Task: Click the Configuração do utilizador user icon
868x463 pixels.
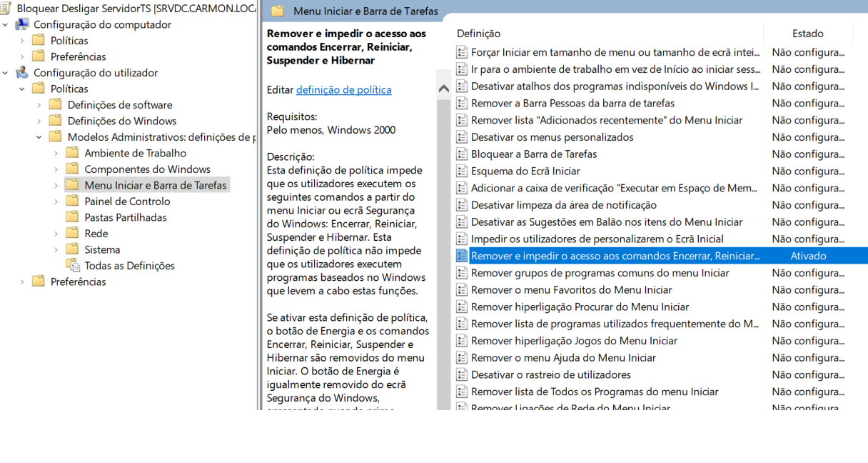Action: pyautogui.click(x=22, y=73)
